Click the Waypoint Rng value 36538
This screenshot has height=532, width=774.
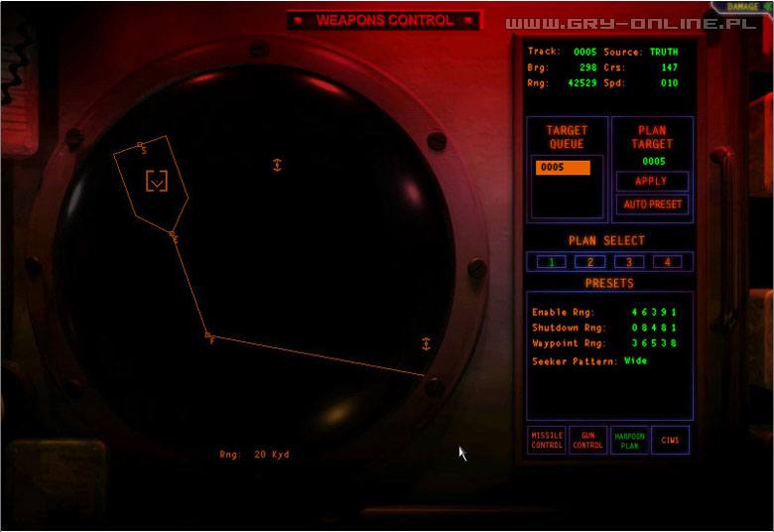pos(654,343)
